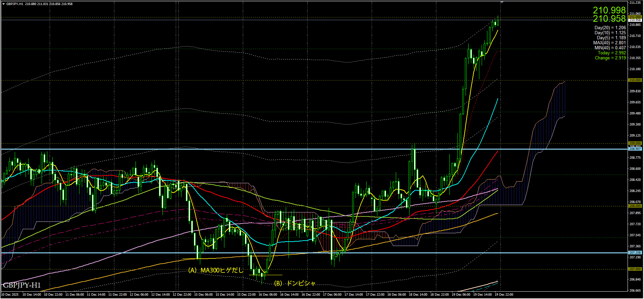Viewport: 644px width, 299px height.
Task: Click the 208.000 price level tag
Action: (x=635, y=206)
